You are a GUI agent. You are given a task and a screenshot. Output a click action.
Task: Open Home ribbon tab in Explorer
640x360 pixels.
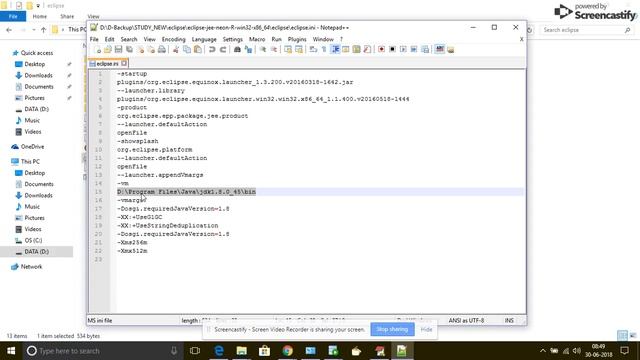pyautogui.click(x=40, y=16)
